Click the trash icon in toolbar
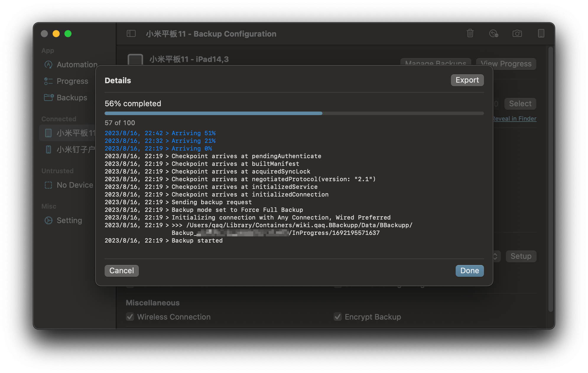 [x=470, y=33]
